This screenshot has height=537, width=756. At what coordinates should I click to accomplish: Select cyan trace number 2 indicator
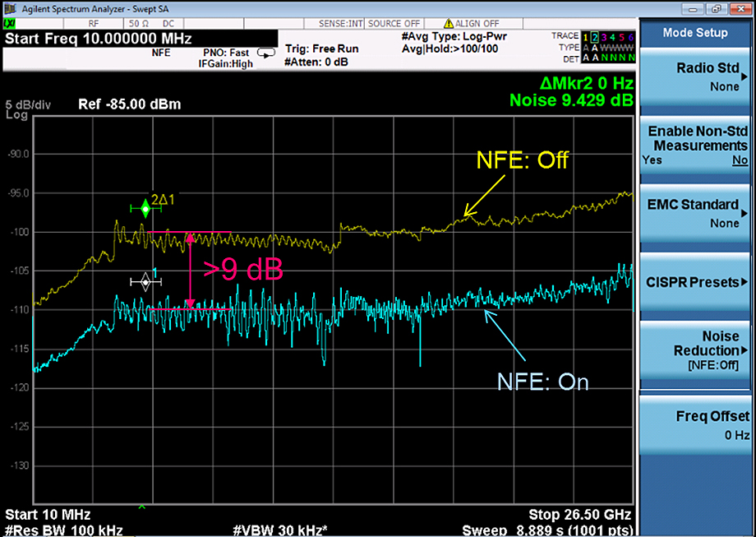tap(594, 37)
